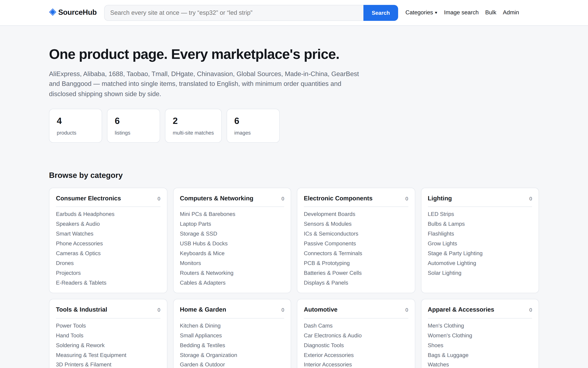Select Bedding & Textiles subcategory
Image resolution: width=588 pixels, height=368 pixels.
coord(202,345)
